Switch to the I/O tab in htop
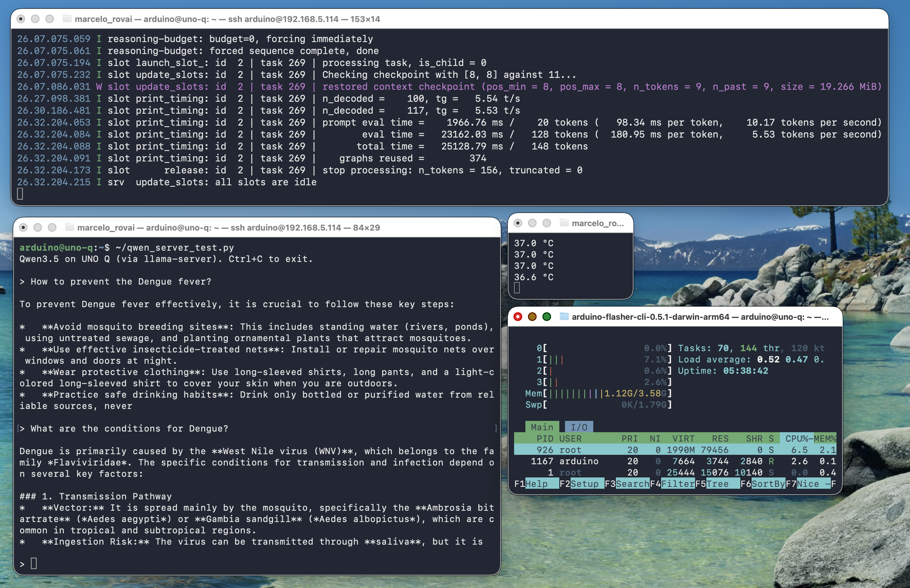 [x=579, y=427]
